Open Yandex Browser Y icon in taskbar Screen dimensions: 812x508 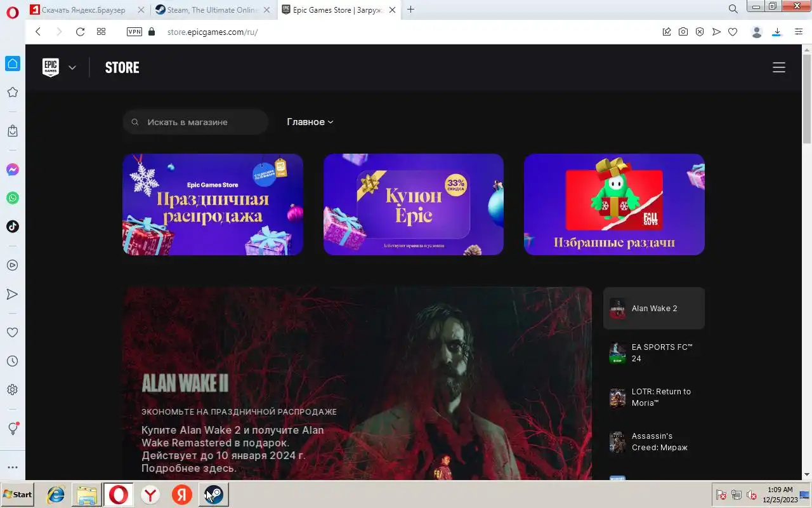pyautogui.click(x=150, y=495)
